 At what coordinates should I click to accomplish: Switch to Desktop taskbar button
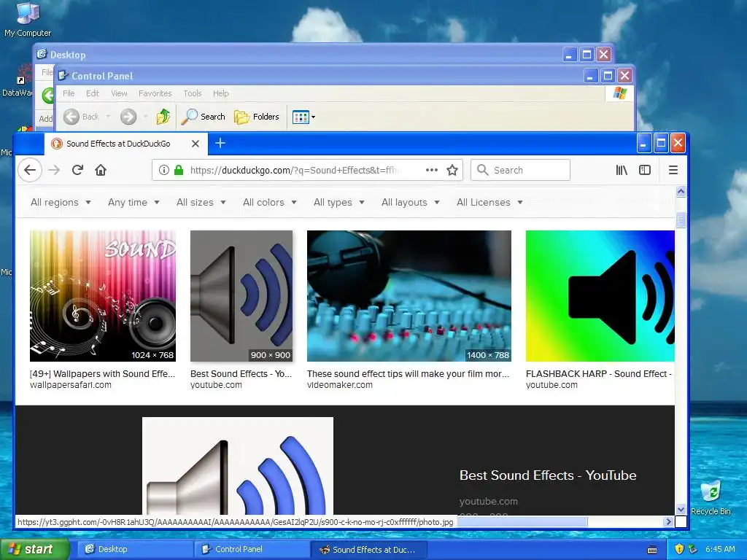(135, 550)
